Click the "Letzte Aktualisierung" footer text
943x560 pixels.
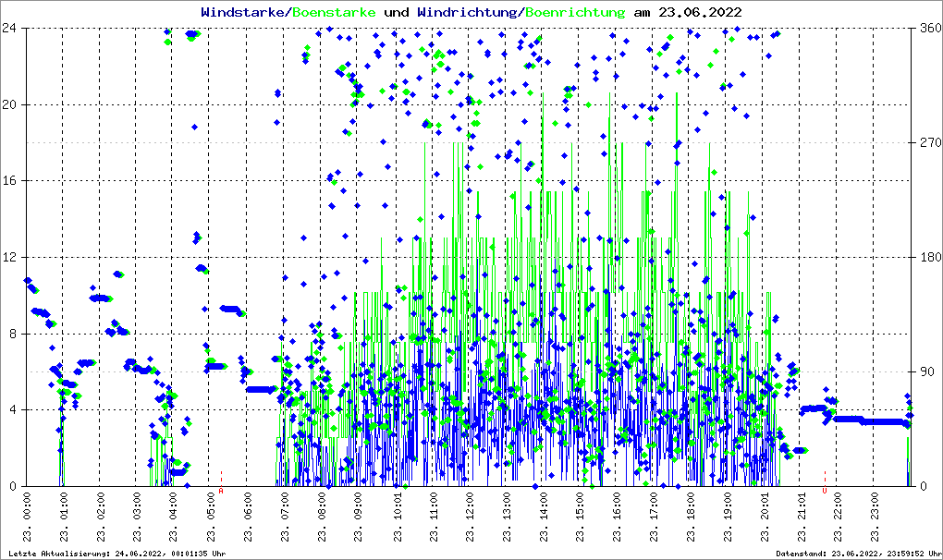[x=115, y=554]
